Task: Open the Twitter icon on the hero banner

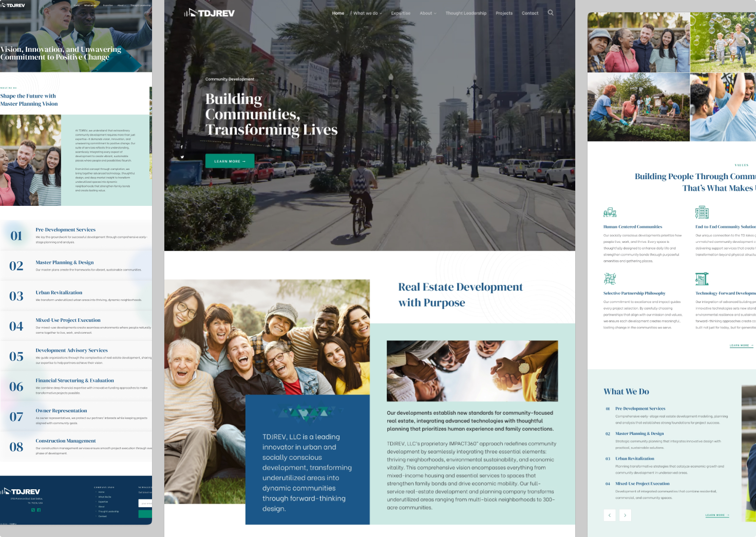Action: click(182, 157)
